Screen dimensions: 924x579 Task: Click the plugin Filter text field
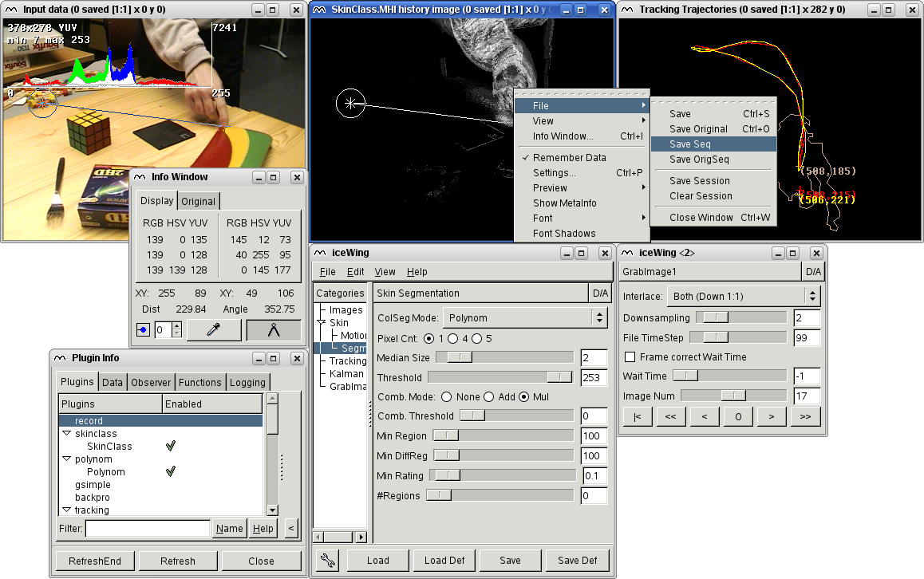tap(148, 528)
